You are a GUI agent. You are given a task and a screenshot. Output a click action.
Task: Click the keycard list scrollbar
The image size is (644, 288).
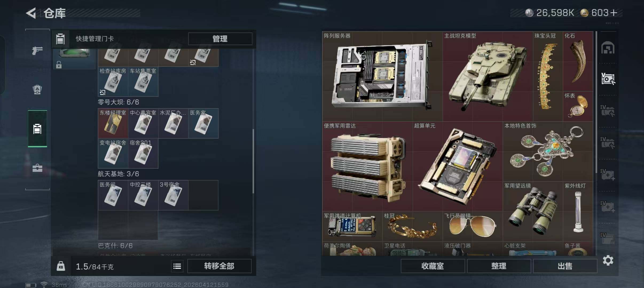(253, 161)
